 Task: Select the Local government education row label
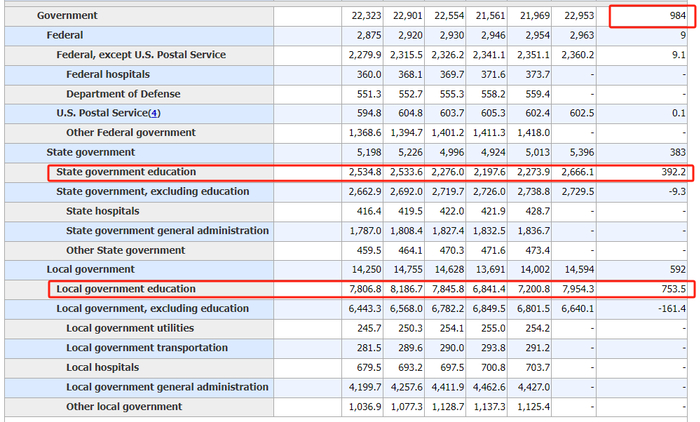[x=126, y=289]
